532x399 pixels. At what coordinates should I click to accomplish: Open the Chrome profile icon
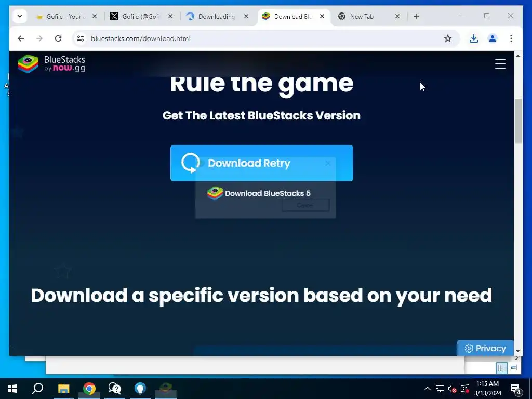pyautogui.click(x=493, y=38)
